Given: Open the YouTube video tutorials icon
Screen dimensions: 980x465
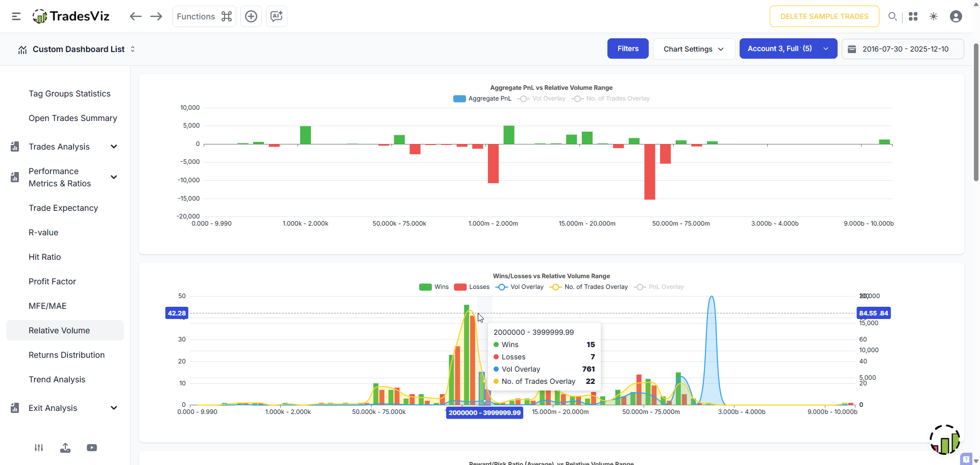Looking at the screenshot, I should point(92,448).
